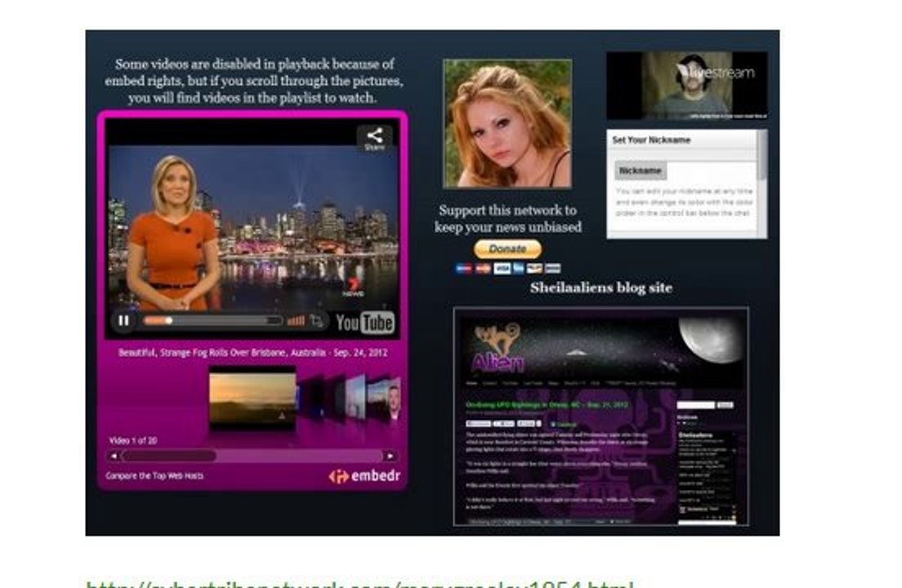
Task: Open the embedr logo
Action: [364, 476]
